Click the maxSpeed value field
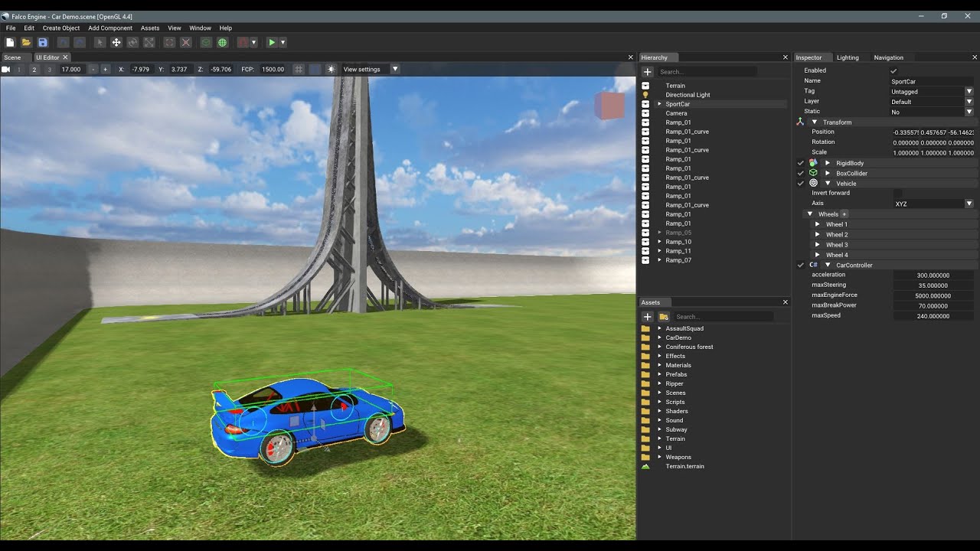 click(x=933, y=315)
